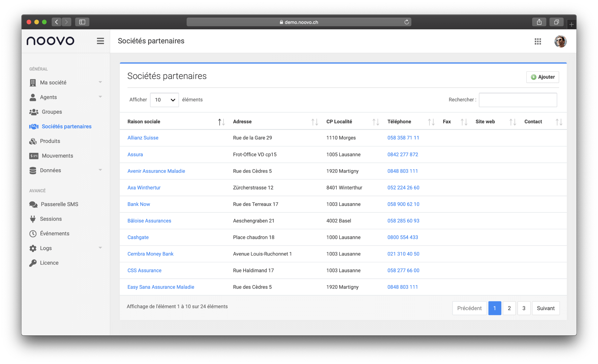The image size is (598, 364).
Task: Open the Licence key menu item
Action: click(49, 263)
